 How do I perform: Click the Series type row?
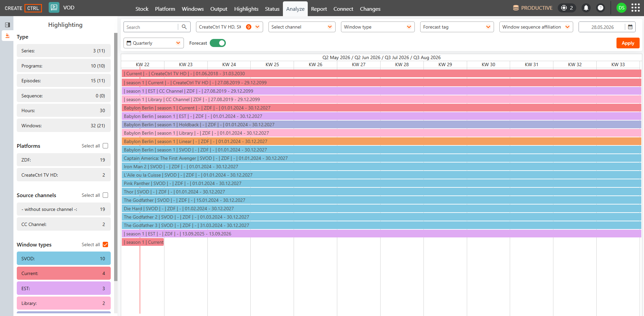coord(64,51)
